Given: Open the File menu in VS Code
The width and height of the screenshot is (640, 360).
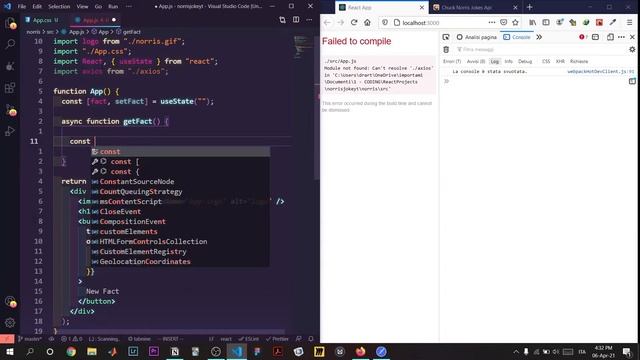Looking at the screenshot, I should [x=22, y=7].
